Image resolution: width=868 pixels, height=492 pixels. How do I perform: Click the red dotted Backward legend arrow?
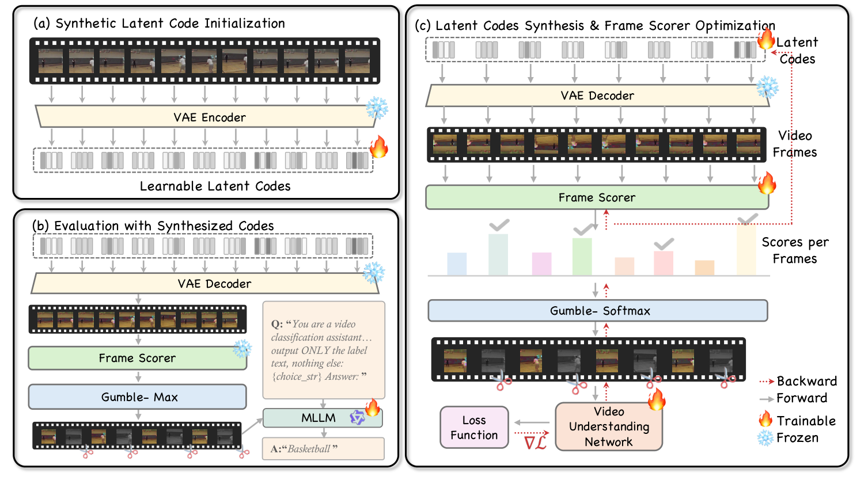(x=766, y=382)
